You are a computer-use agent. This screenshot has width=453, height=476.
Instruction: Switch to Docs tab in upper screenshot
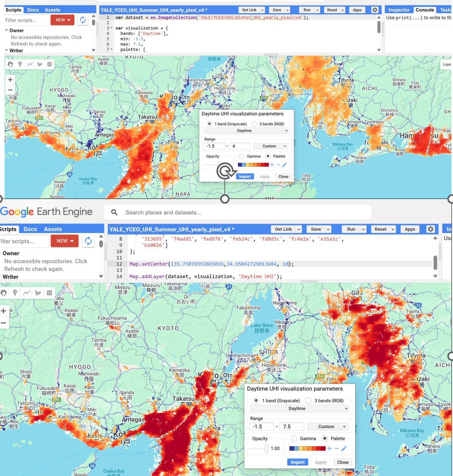coord(33,10)
